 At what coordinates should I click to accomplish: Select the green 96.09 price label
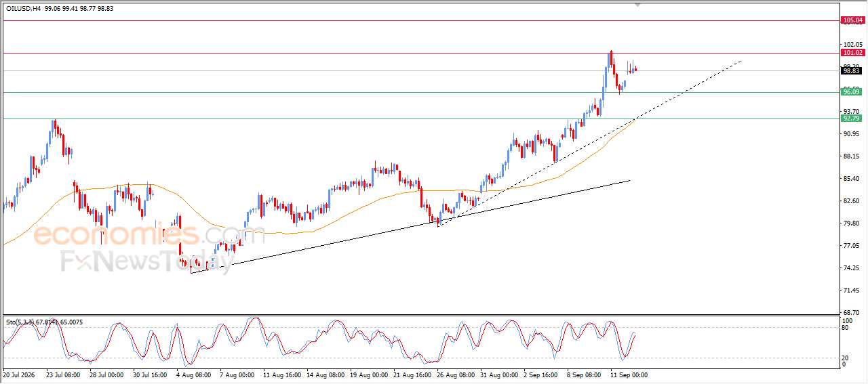coord(852,92)
